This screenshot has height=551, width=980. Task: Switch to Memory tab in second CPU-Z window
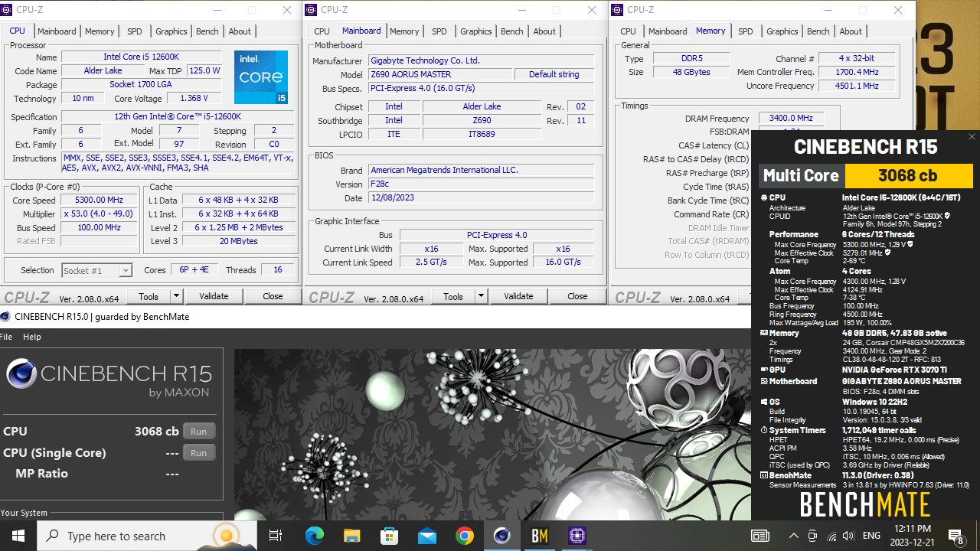click(x=404, y=31)
